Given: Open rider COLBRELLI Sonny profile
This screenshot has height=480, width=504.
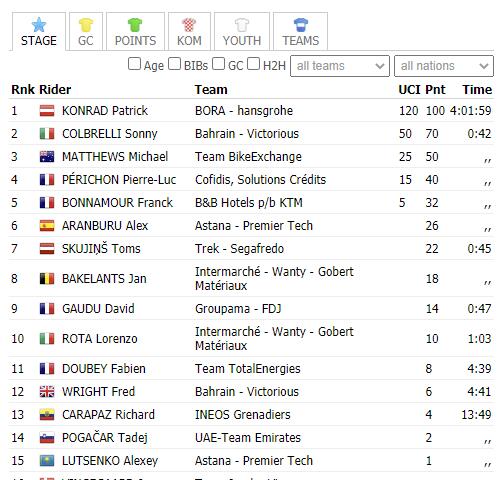Looking at the screenshot, I should (110, 134).
